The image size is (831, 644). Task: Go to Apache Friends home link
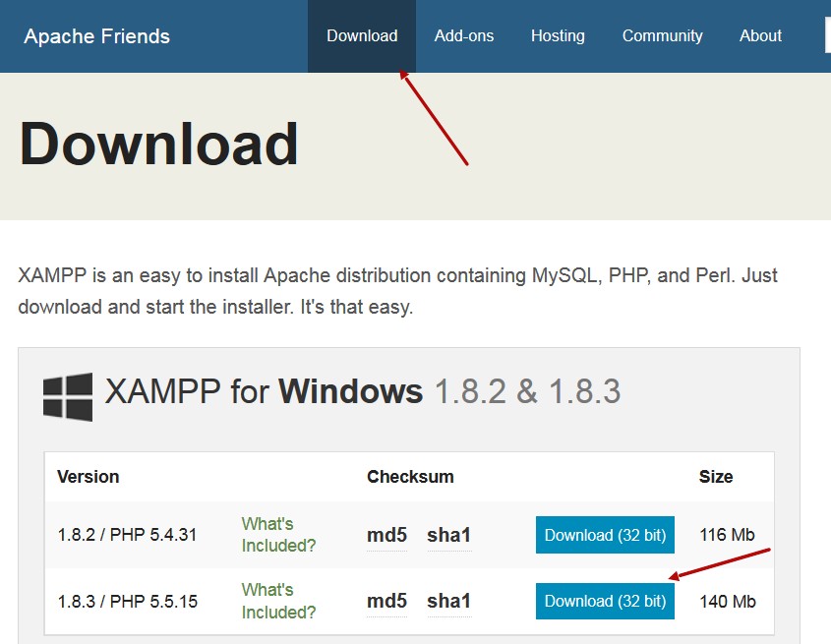tap(96, 36)
